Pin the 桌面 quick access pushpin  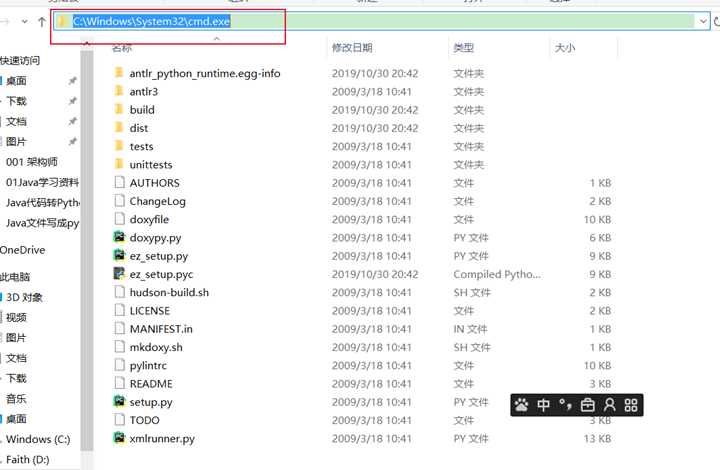pyautogui.click(x=73, y=81)
